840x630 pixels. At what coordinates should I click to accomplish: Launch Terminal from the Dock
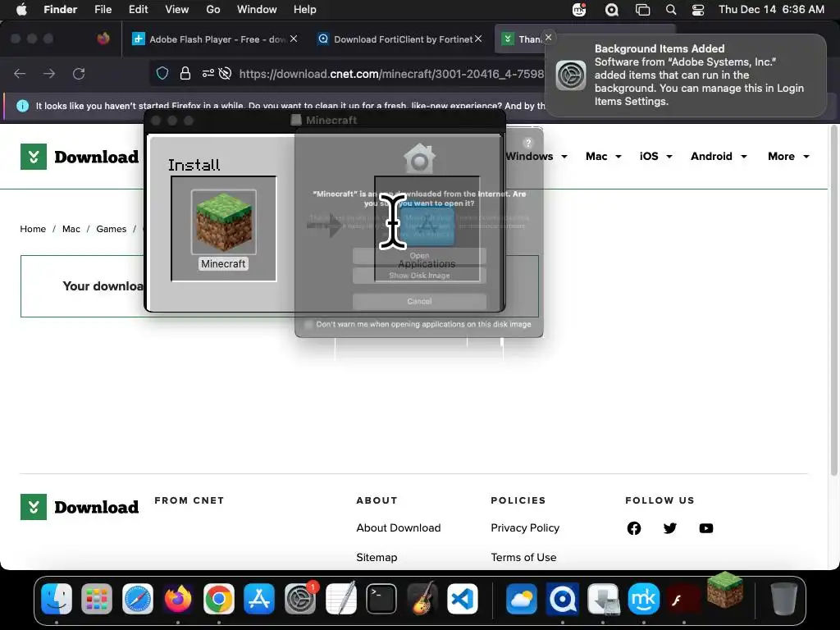381,598
